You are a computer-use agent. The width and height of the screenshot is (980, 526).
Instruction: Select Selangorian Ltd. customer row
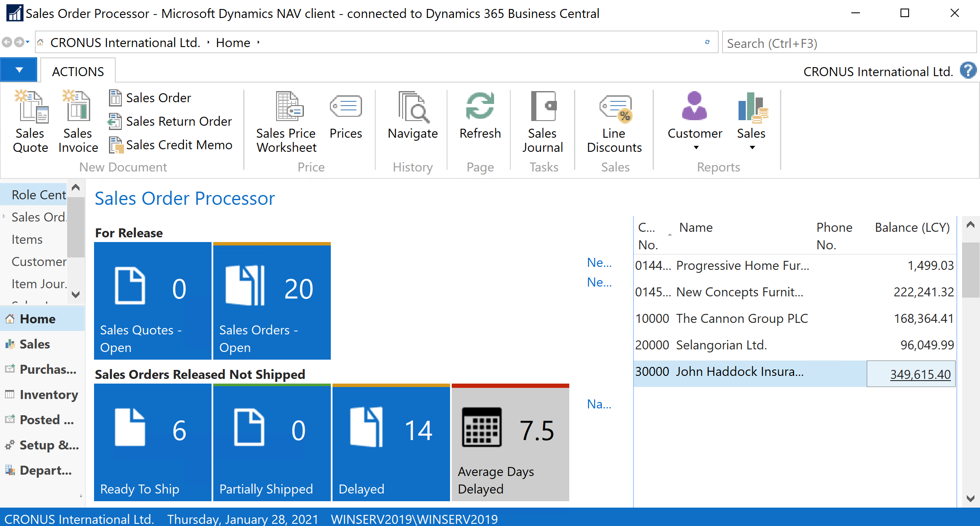[x=794, y=345]
